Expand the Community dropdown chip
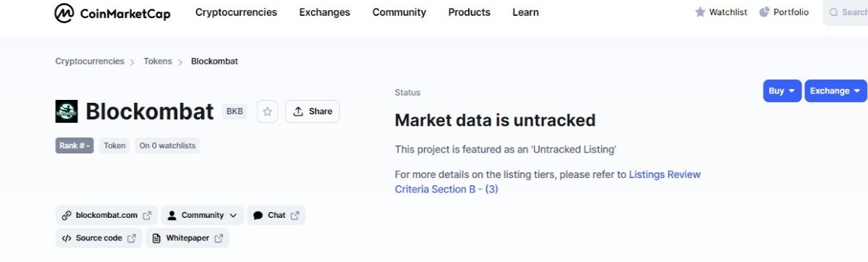 (x=203, y=215)
